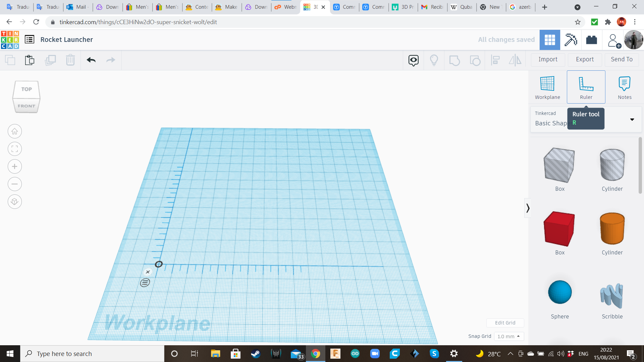Click the Rocket Launcher design name field

tap(67, 40)
